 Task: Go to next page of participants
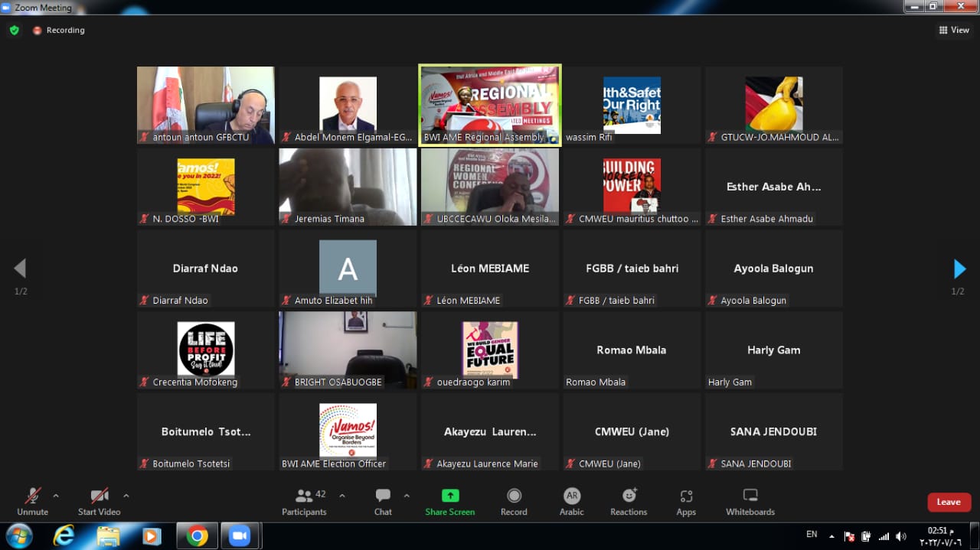(x=959, y=268)
